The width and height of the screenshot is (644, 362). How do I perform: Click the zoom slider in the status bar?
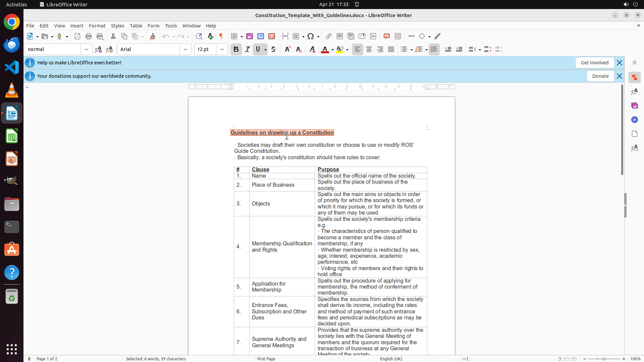pyautogui.click(x=604, y=359)
